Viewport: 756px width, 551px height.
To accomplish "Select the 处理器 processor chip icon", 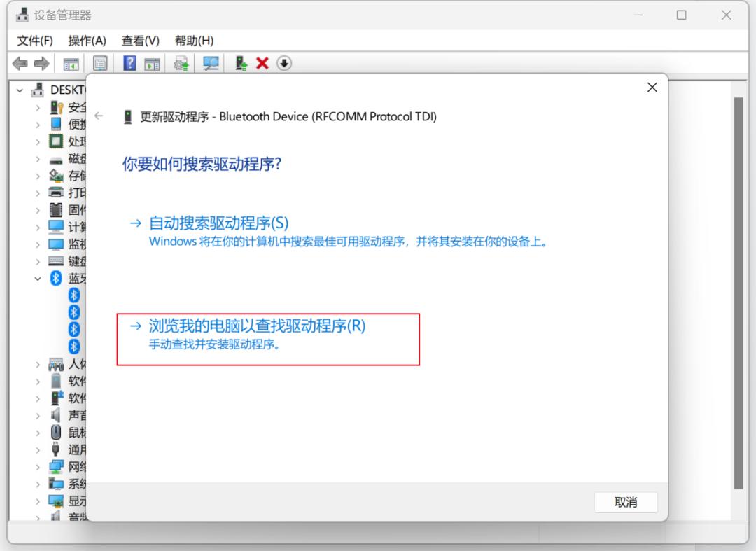I will (x=56, y=141).
